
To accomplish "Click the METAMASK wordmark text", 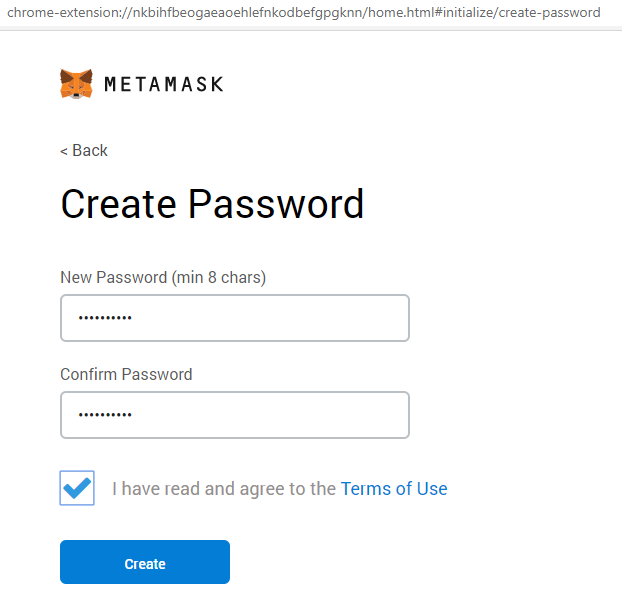I will (164, 85).
